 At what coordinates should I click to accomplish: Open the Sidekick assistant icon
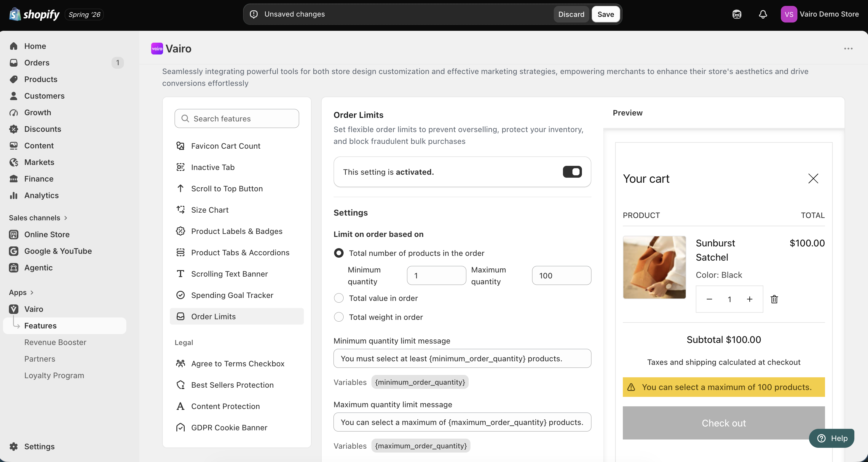(737, 14)
